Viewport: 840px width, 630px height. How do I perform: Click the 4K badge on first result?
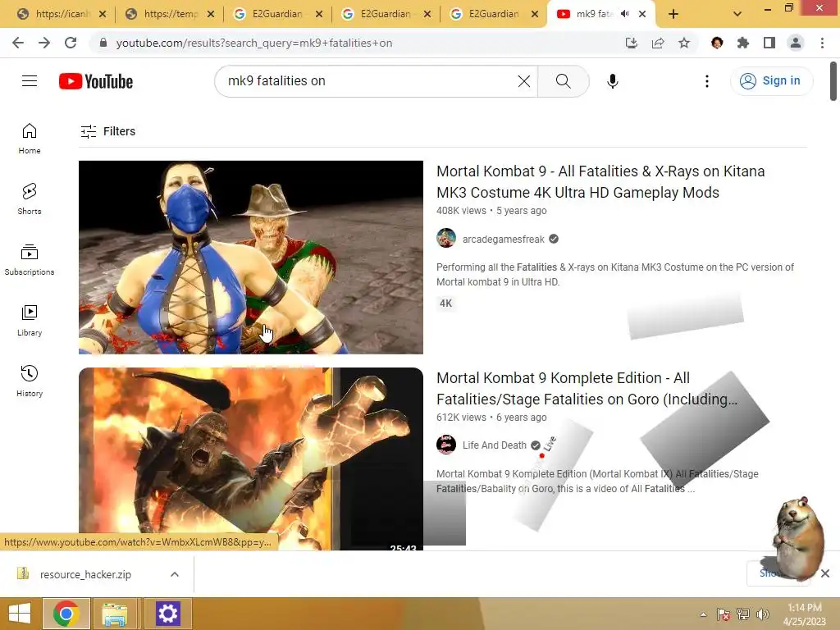pos(445,304)
